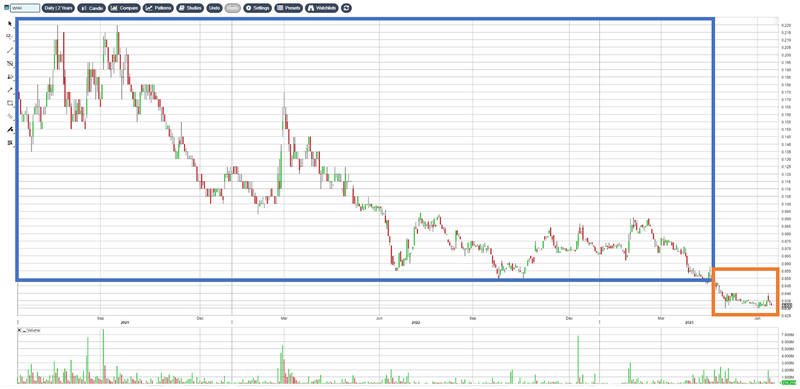Open the Candle chart type menu
The image size is (800, 389).
coord(91,8)
